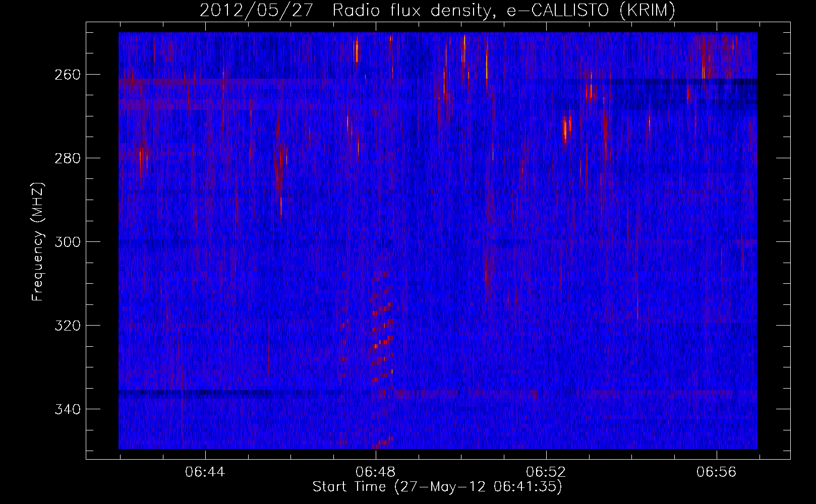Click the 320 frequency tick label
Viewport: 816px width, 504px height.
(67, 326)
